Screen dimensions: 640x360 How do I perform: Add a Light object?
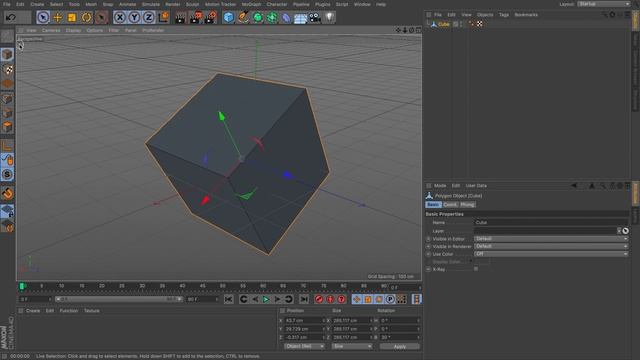coord(329,18)
